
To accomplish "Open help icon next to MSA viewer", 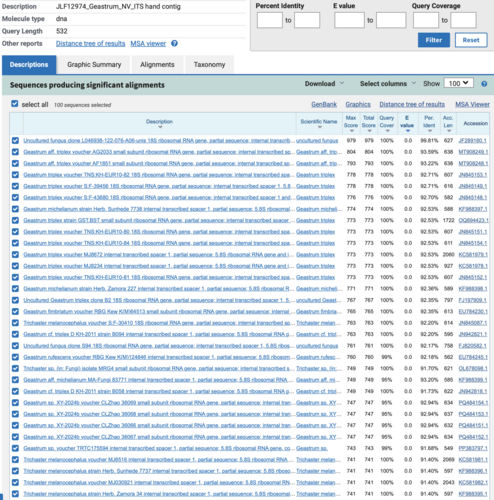I will click(174, 43).
